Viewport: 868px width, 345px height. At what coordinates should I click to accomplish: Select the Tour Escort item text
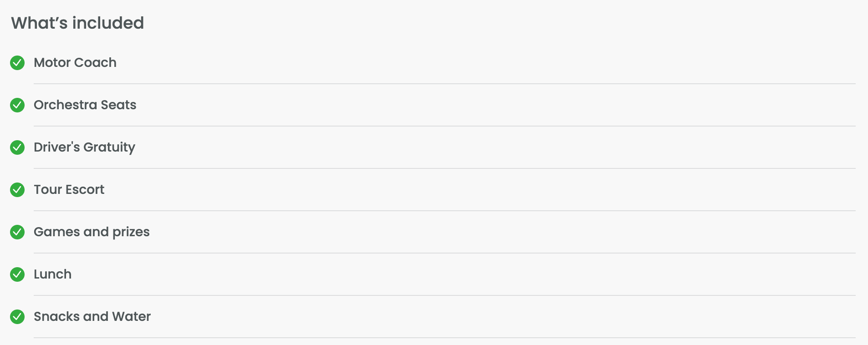(x=69, y=189)
